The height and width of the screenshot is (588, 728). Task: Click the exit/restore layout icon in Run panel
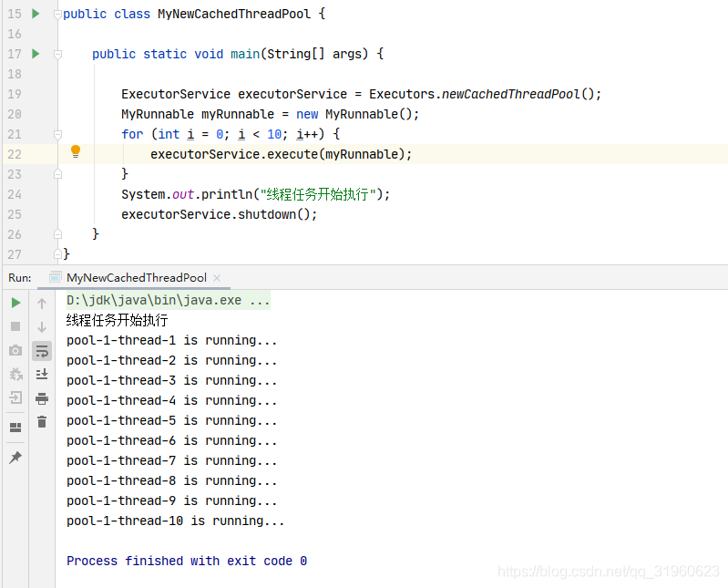click(15, 397)
